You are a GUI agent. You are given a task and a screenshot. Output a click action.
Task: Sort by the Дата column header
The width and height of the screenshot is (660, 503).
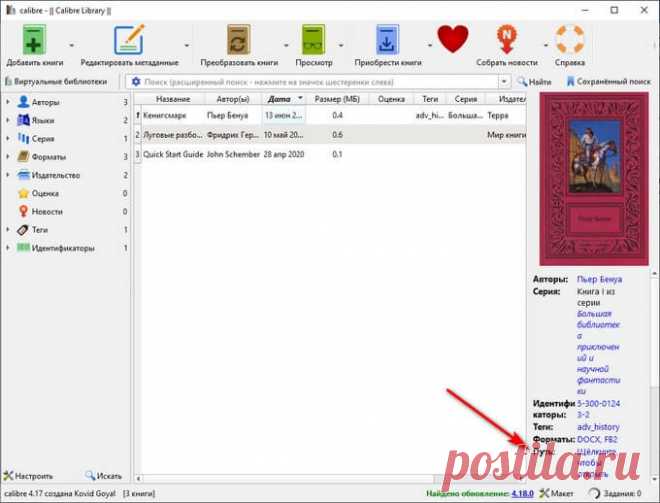285,99
